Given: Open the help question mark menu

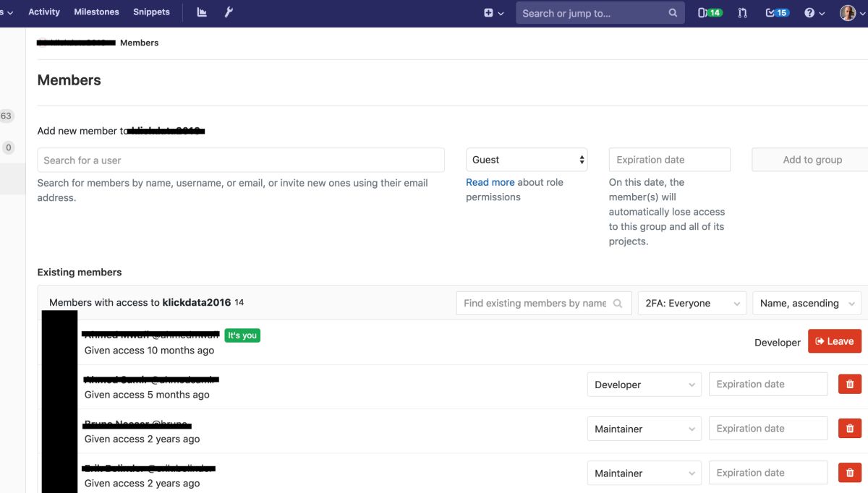Looking at the screenshot, I should pos(814,13).
